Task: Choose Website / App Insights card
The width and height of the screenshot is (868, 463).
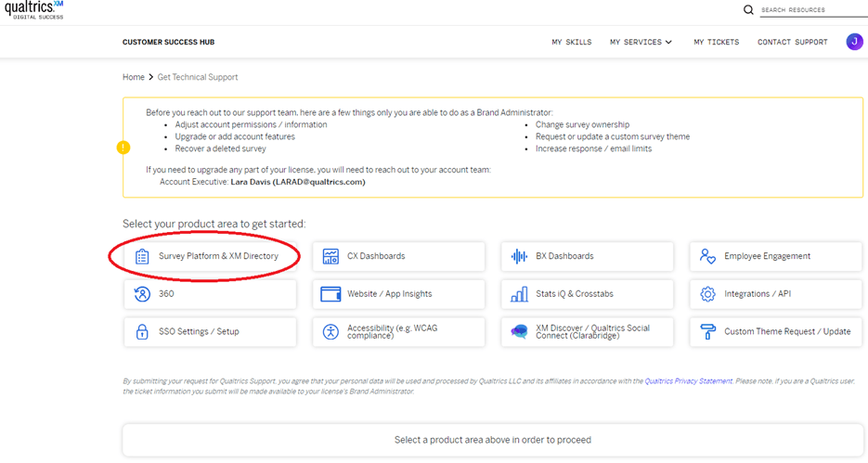Action: [x=398, y=294]
